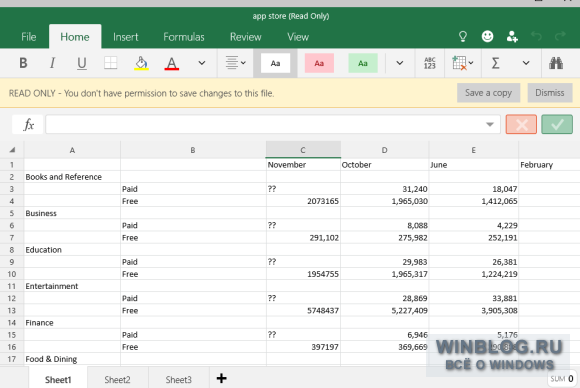Dismiss the read-only notification
Viewport: 580px width, 388px height.
pyautogui.click(x=550, y=93)
